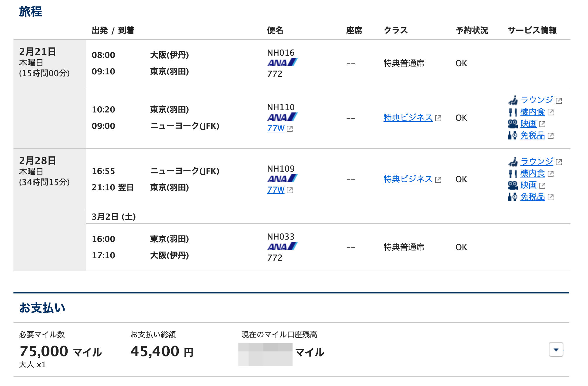Image resolution: width=588 pixels, height=386 pixels.
Task: Click the duty-free bottle icon for NH109
Action: coord(513,197)
